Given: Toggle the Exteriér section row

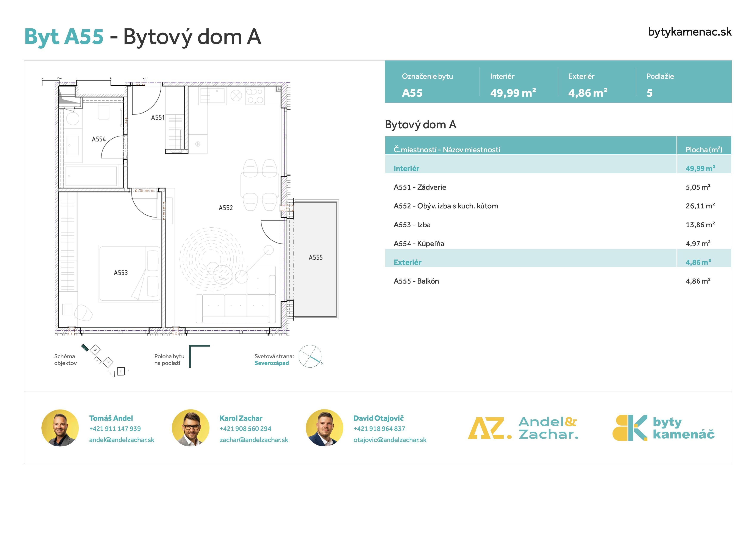Looking at the screenshot, I should pyautogui.click(x=461, y=262).
